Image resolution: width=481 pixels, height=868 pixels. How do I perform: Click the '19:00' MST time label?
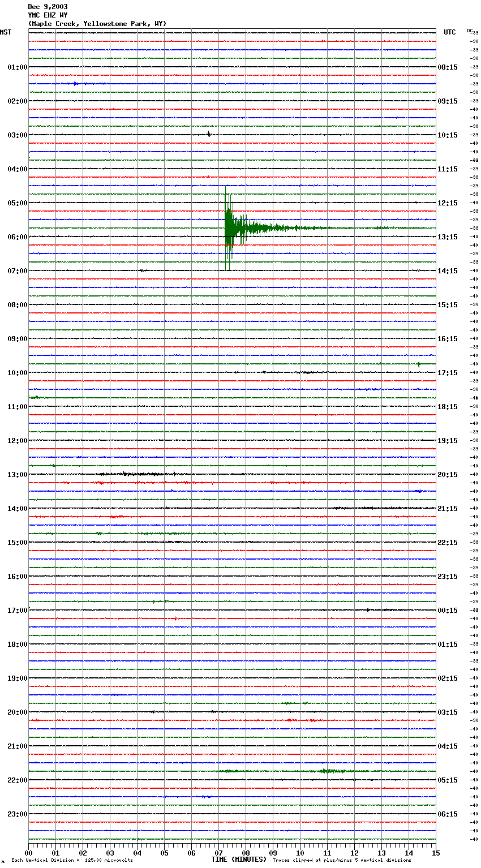point(18,678)
